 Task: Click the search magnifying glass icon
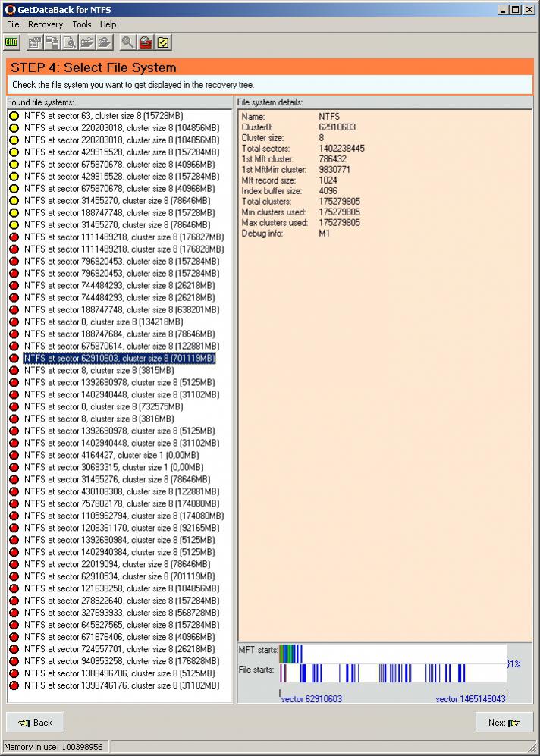tap(127, 42)
